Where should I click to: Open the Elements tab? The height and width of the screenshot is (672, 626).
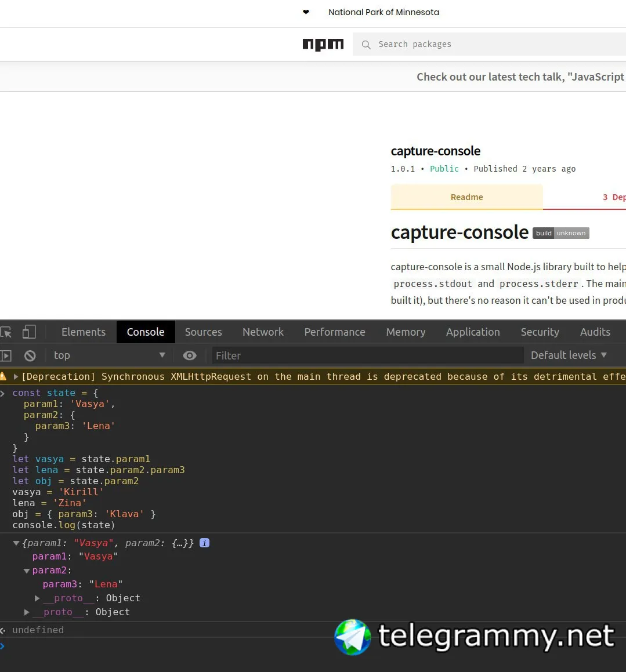pos(84,332)
